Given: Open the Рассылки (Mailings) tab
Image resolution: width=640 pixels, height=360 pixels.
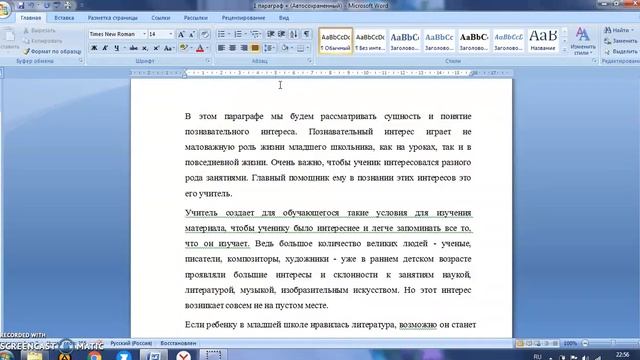Looking at the screenshot, I should (x=196, y=18).
